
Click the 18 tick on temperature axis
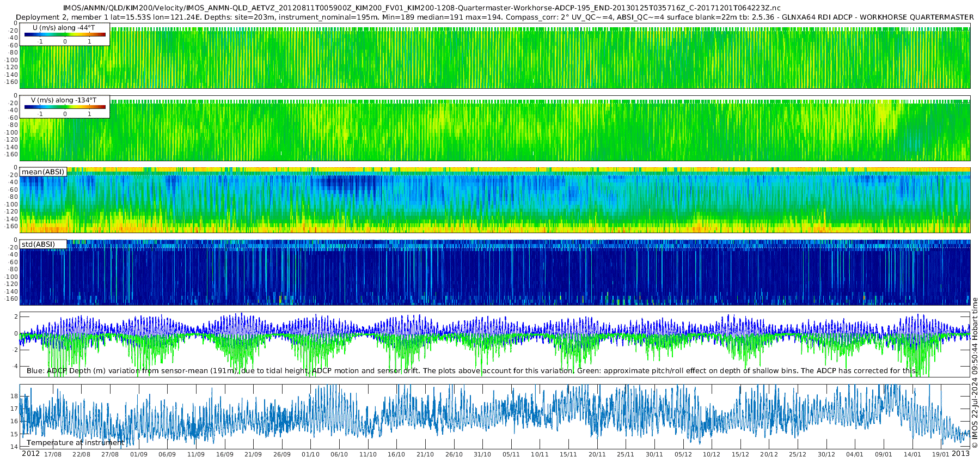point(15,396)
